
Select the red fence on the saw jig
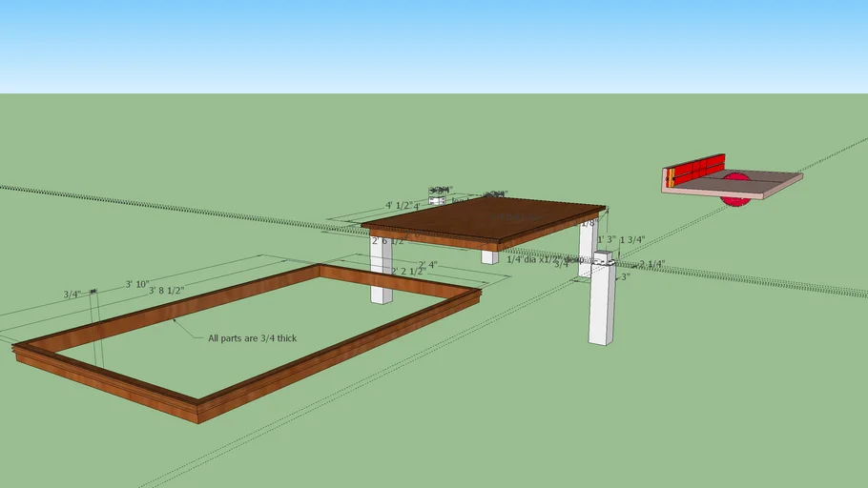coord(694,173)
